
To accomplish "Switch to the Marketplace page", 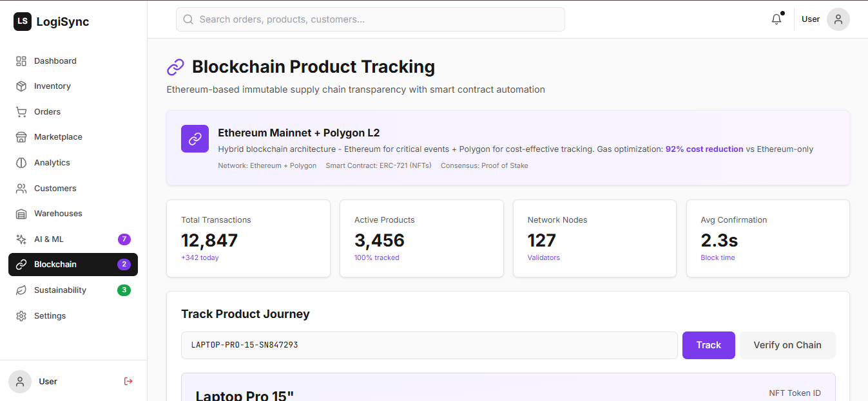I will coord(73,137).
